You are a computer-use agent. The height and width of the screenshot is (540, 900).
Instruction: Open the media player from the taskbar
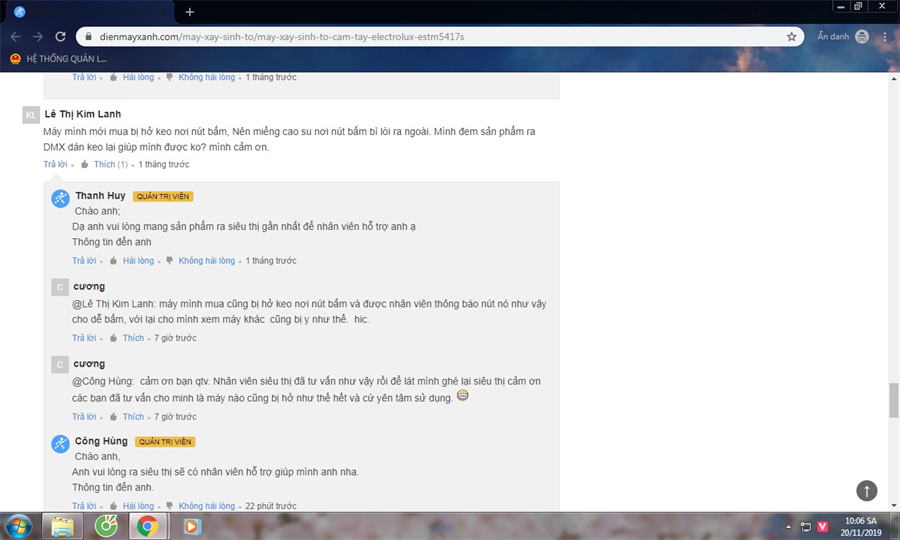pos(192,526)
